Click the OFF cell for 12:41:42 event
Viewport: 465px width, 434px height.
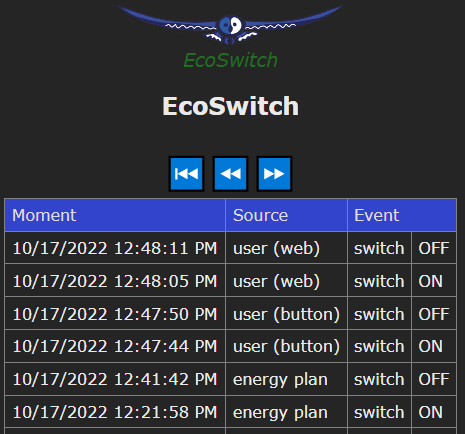pos(434,379)
